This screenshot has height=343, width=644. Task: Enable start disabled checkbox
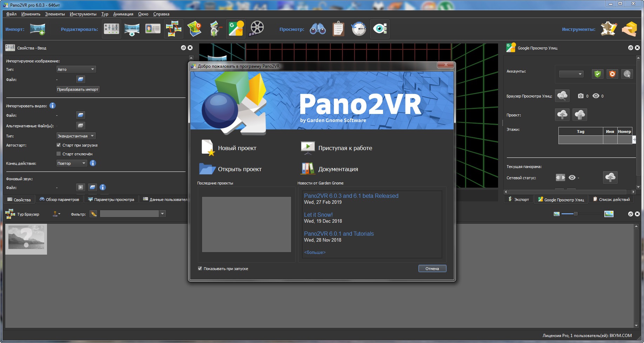(x=59, y=154)
